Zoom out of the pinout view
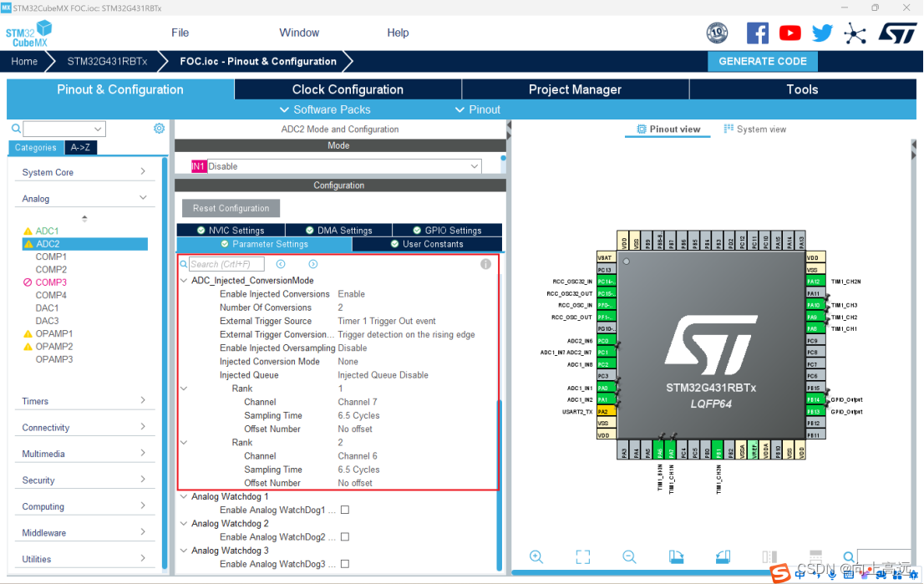Image resolution: width=924 pixels, height=584 pixels. coord(629,556)
